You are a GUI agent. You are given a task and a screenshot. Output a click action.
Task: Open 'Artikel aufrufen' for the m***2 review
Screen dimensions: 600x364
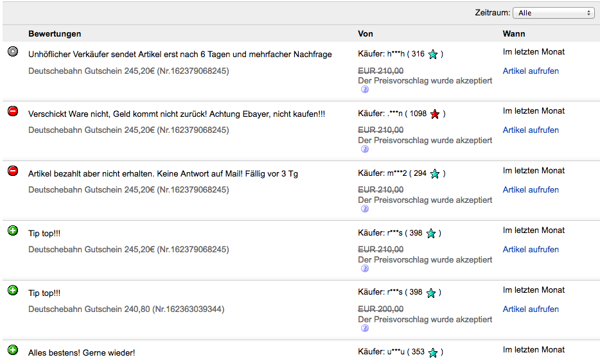531,189
